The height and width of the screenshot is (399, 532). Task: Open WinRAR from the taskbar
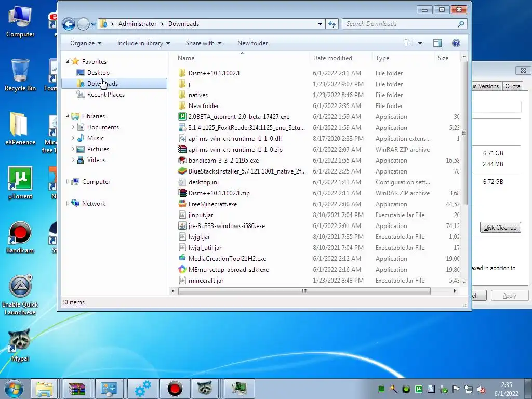77,389
